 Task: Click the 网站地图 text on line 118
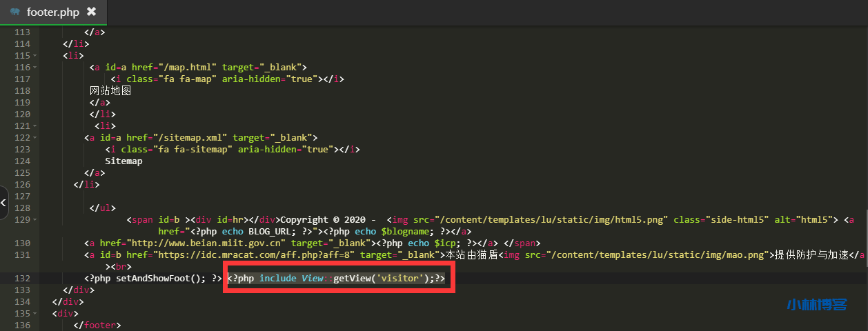click(110, 91)
